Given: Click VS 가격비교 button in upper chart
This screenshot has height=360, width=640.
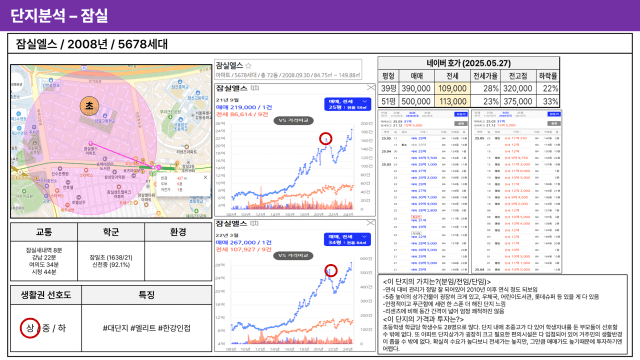Looking at the screenshot, I should pos(293,120).
